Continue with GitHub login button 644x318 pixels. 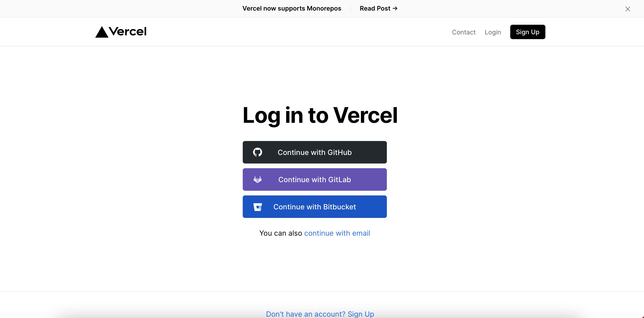315,152
